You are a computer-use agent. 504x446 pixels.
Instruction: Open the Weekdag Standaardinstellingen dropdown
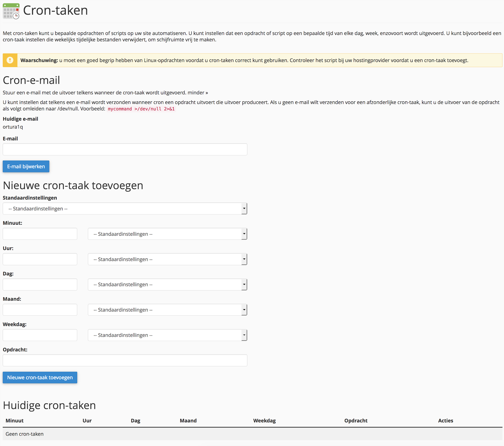pos(168,335)
